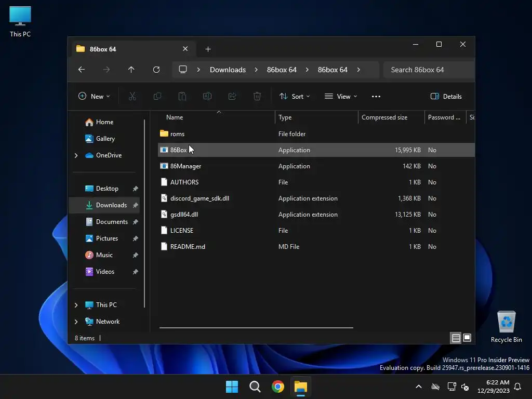Sort by Compressed size column header

[391, 117]
